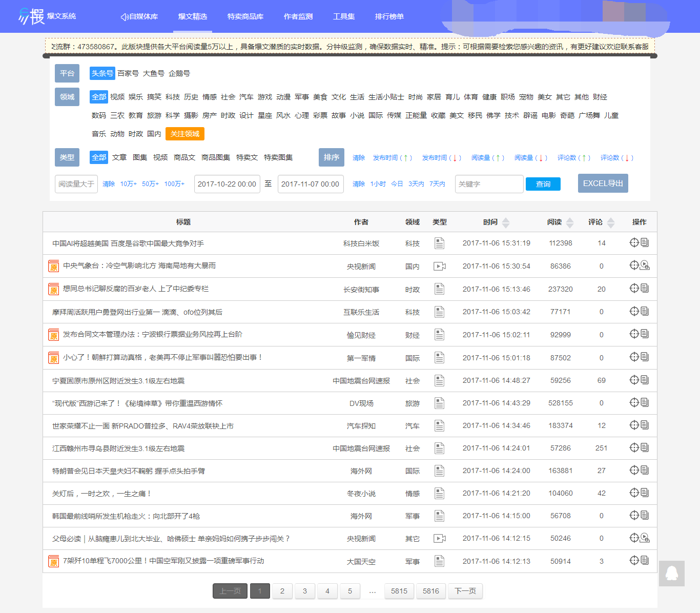This screenshot has height=613, width=700.
Task: Go to page 3 in pagination
Action: tap(305, 591)
